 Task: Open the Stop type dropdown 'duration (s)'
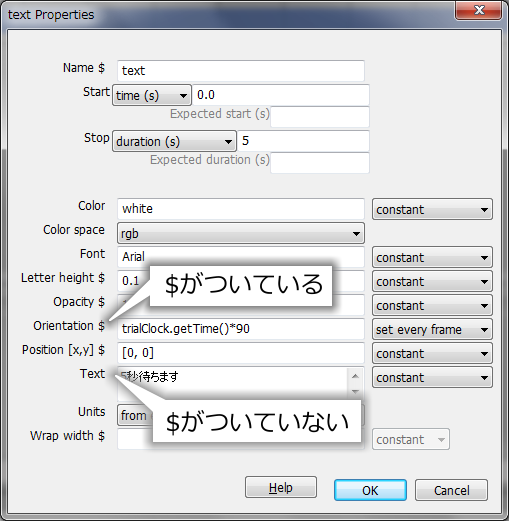click(x=174, y=141)
